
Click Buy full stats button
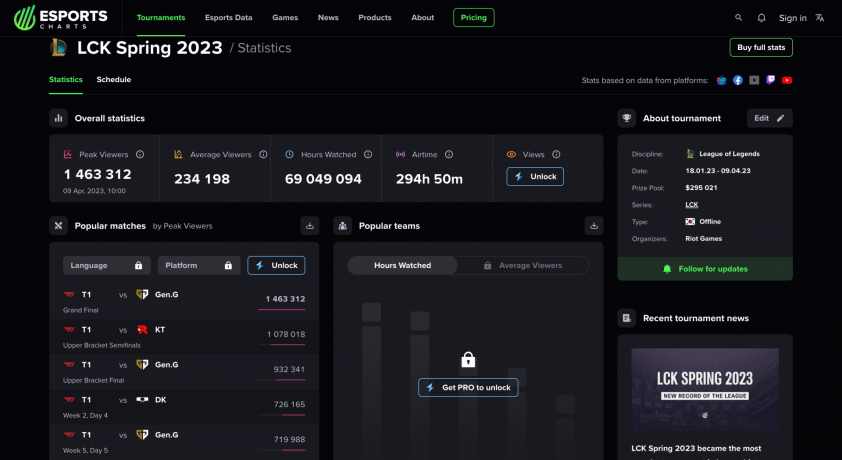[761, 48]
